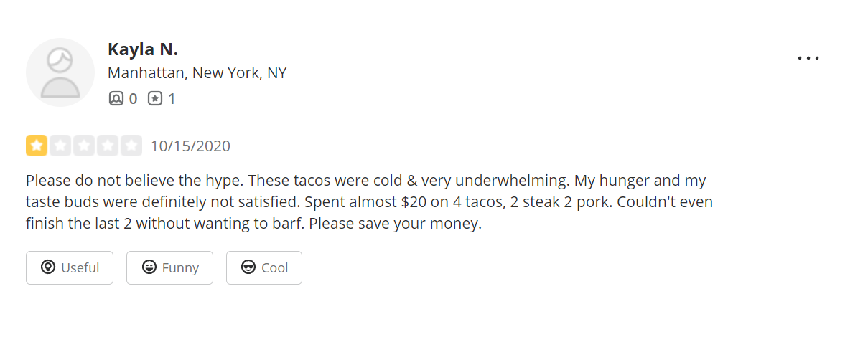Vote the review as Funny

(x=169, y=267)
